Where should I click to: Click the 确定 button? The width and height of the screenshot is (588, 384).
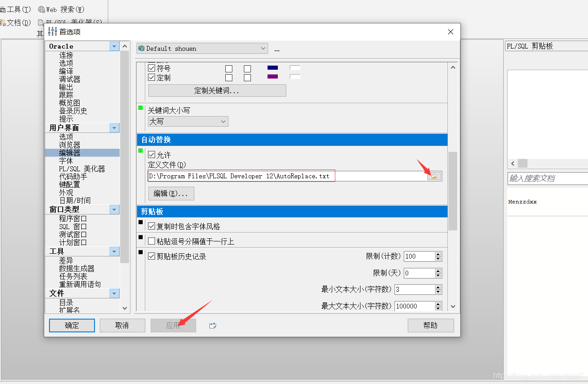[72, 326]
